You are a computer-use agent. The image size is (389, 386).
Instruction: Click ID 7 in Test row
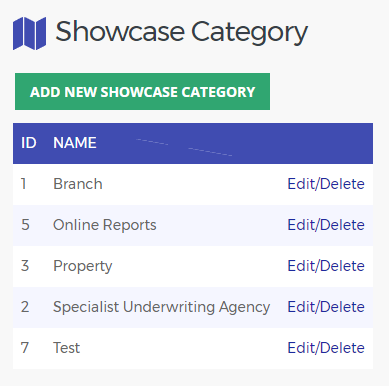coord(25,348)
